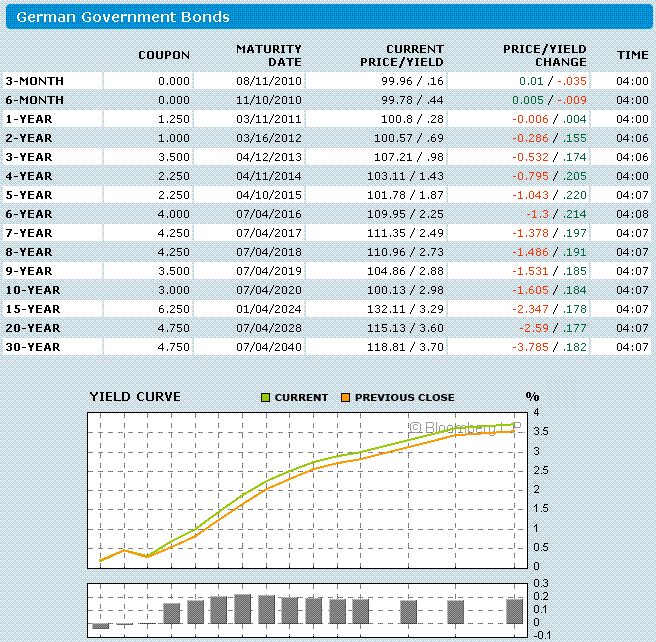
Task: Click the 5-YEAR row label
Action: click(x=29, y=195)
